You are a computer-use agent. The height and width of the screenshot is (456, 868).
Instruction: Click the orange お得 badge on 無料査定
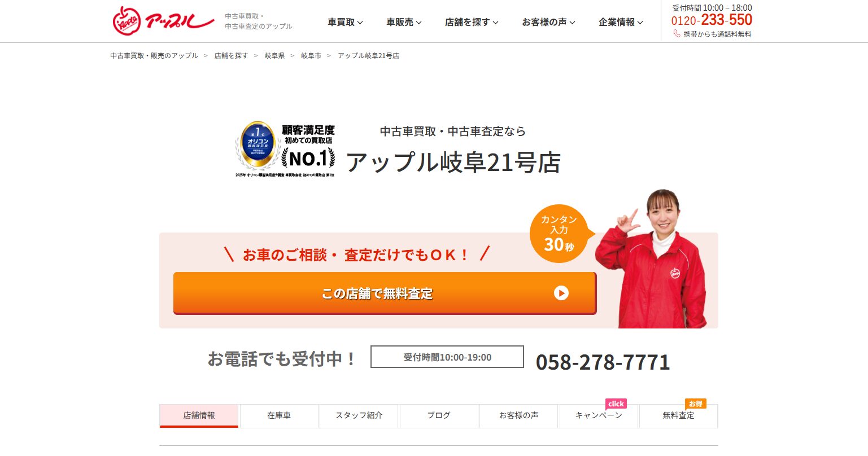tap(695, 404)
